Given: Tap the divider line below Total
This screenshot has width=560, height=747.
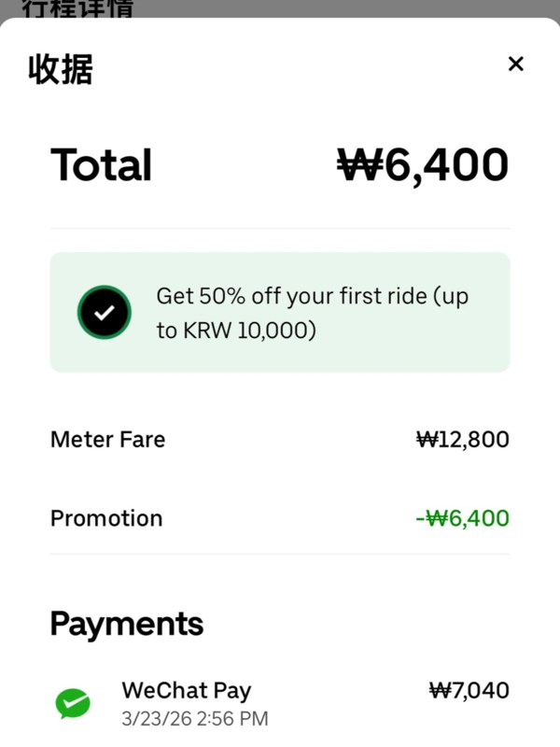Looking at the screenshot, I should [280, 229].
